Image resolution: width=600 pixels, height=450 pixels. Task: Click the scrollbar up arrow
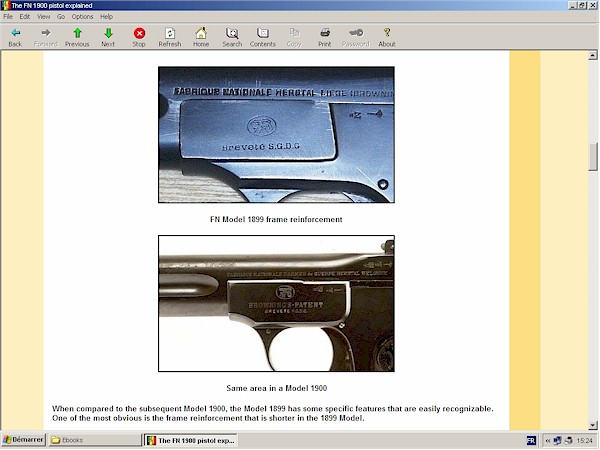click(593, 55)
